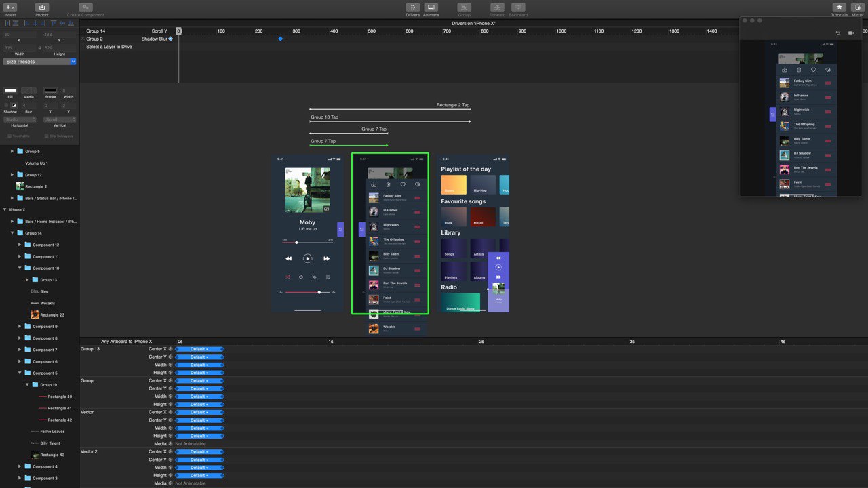Select the Rectangle 23 layer thumbnail icon
Viewport: 868px width, 488px height.
click(35, 314)
